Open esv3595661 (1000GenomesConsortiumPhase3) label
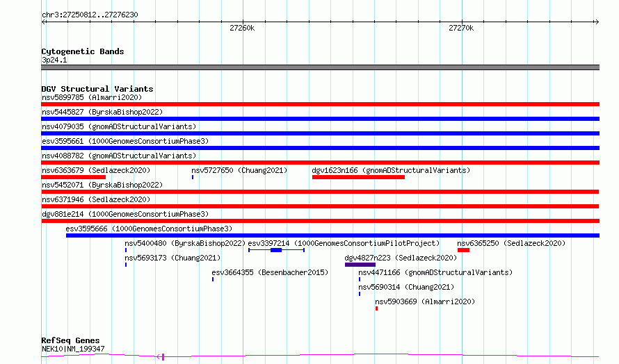This screenshot has width=619, height=364. tap(125, 141)
